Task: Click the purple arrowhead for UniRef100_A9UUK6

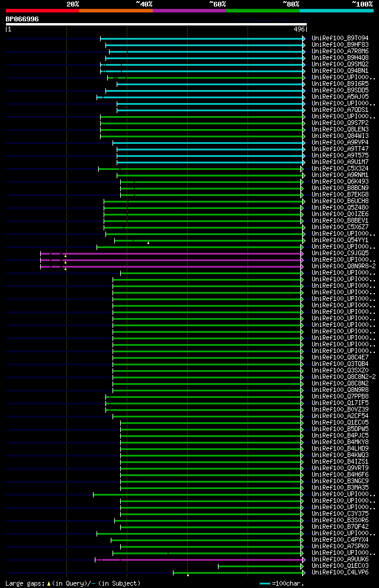Action: tap(304, 560)
